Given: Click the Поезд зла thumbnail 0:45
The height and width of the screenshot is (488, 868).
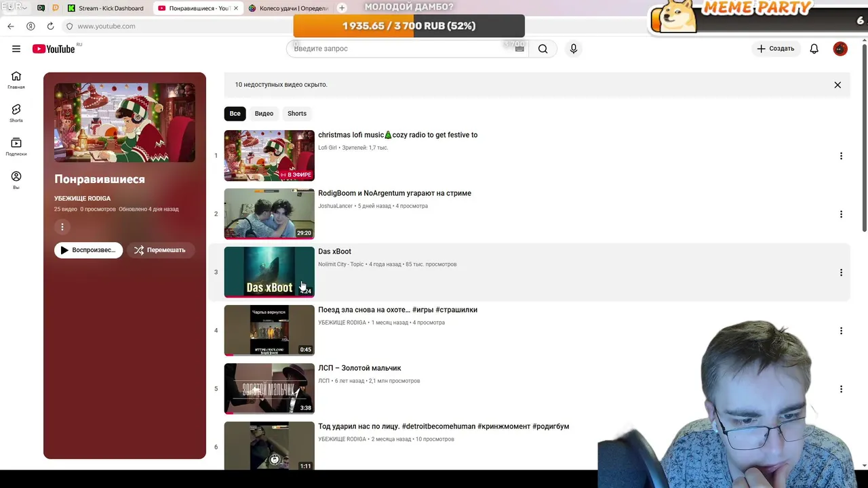Looking at the screenshot, I should (269, 331).
